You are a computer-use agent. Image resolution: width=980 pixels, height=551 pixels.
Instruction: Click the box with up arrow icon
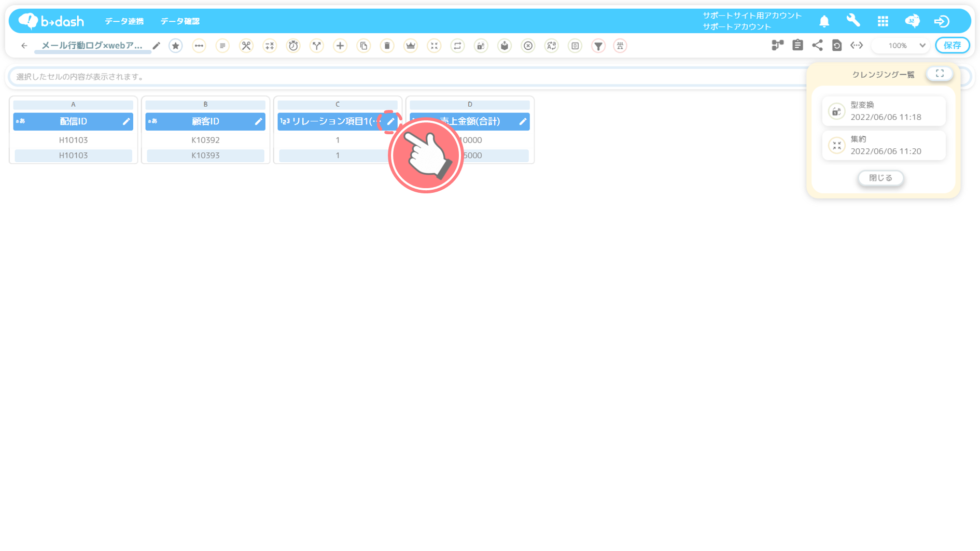click(505, 46)
